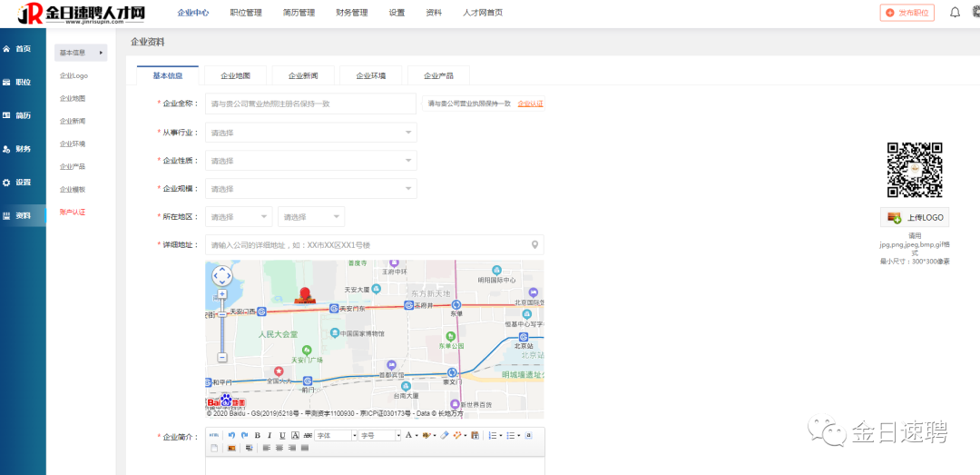Open the 企业性质 dropdown

[310, 161]
